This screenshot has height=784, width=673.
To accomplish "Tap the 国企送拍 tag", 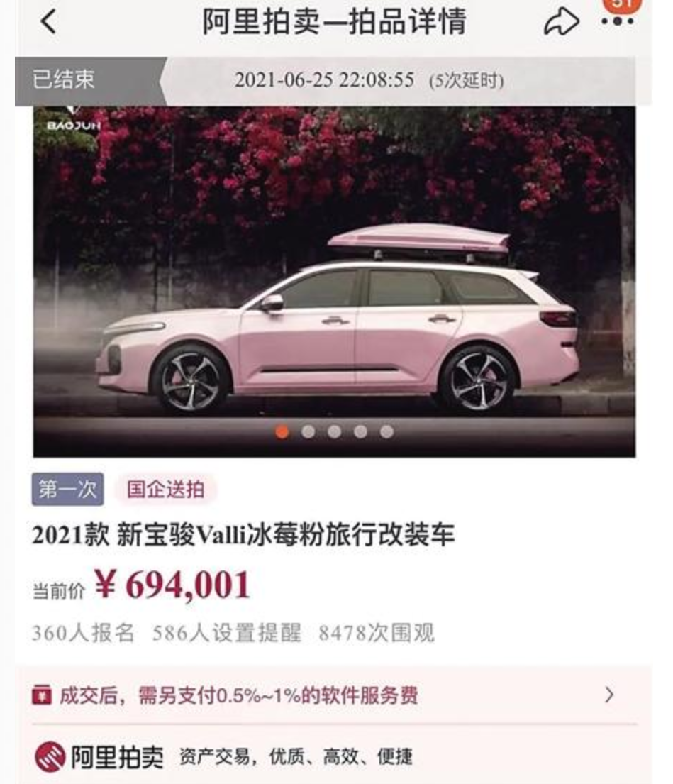I will (x=165, y=489).
